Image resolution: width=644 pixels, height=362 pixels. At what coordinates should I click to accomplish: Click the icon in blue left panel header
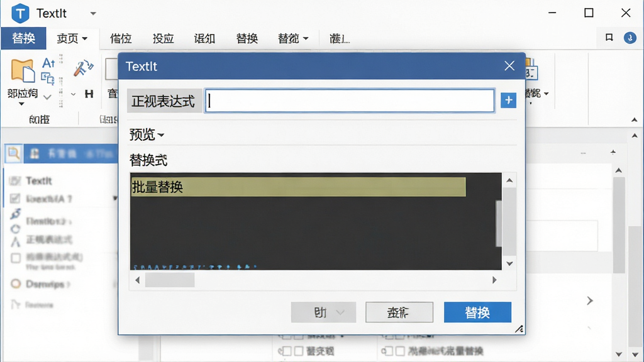[35, 153]
